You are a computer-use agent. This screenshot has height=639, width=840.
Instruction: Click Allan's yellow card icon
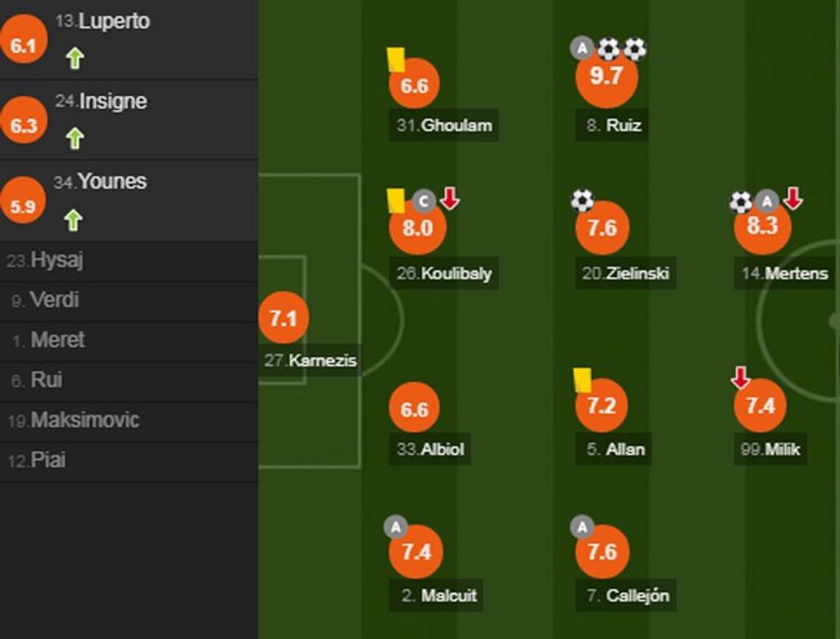(x=583, y=379)
